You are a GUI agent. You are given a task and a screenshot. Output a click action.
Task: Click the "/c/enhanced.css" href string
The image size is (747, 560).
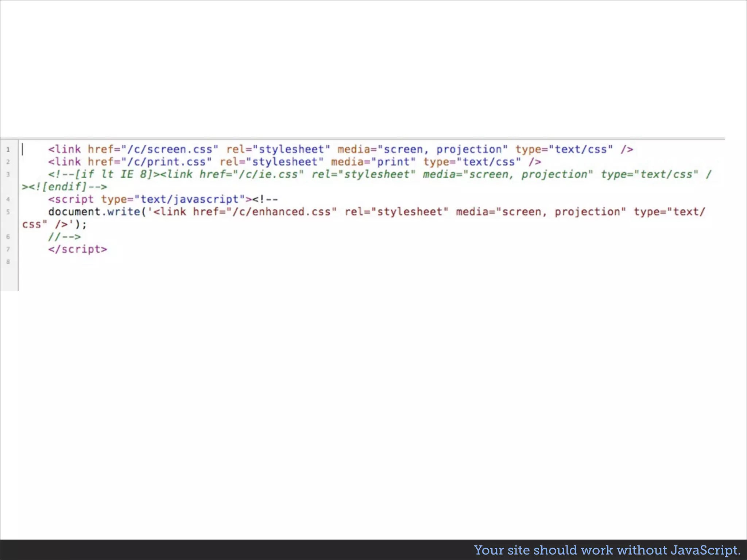pos(281,212)
